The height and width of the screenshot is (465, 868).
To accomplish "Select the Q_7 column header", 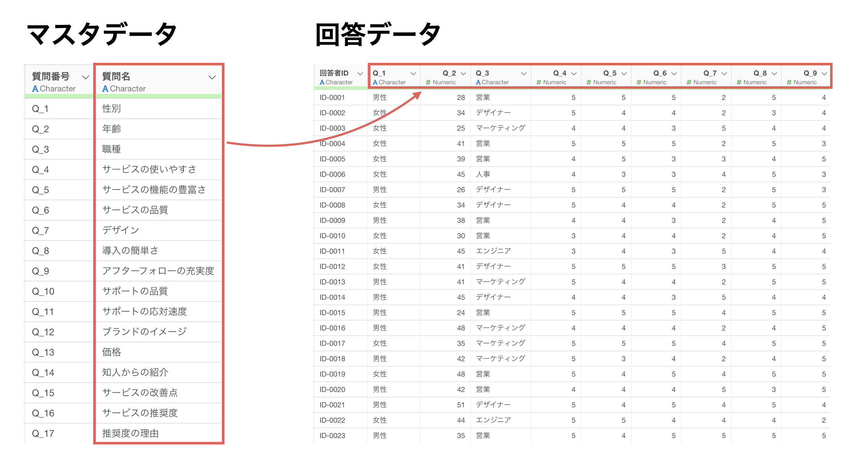I will (x=709, y=73).
